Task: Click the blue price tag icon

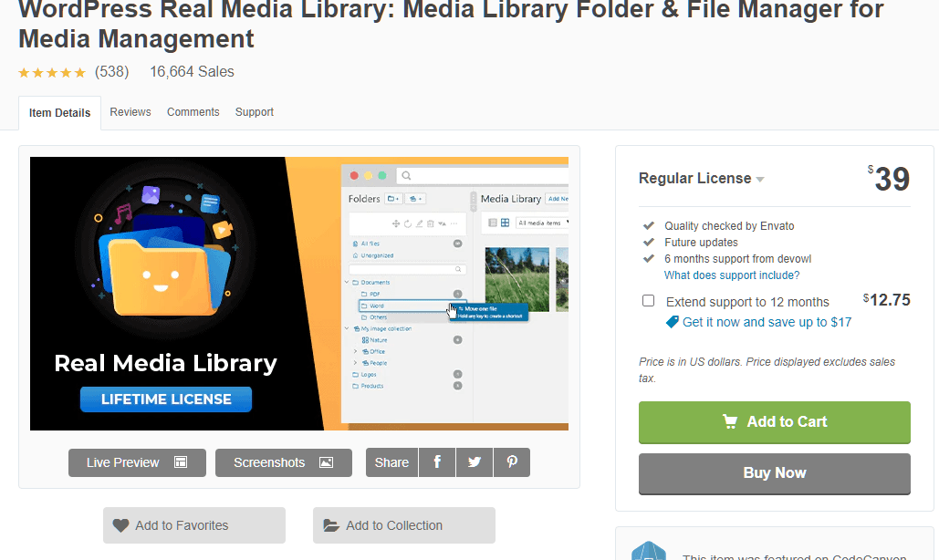Action: click(x=673, y=322)
